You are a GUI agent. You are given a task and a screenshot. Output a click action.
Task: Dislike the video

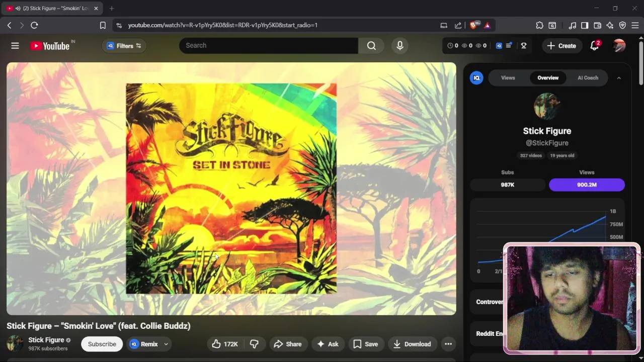pyautogui.click(x=255, y=344)
